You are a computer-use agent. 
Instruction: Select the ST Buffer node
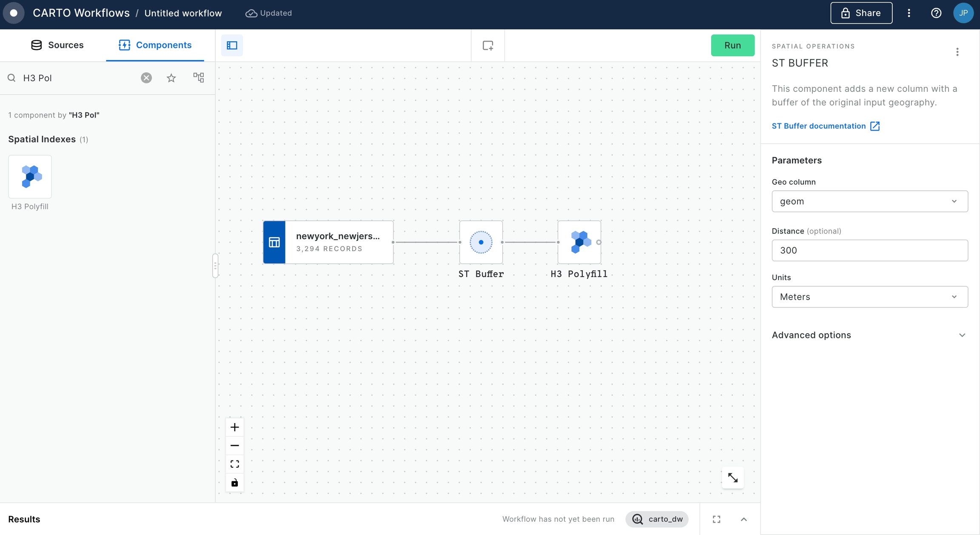[481, 242]
